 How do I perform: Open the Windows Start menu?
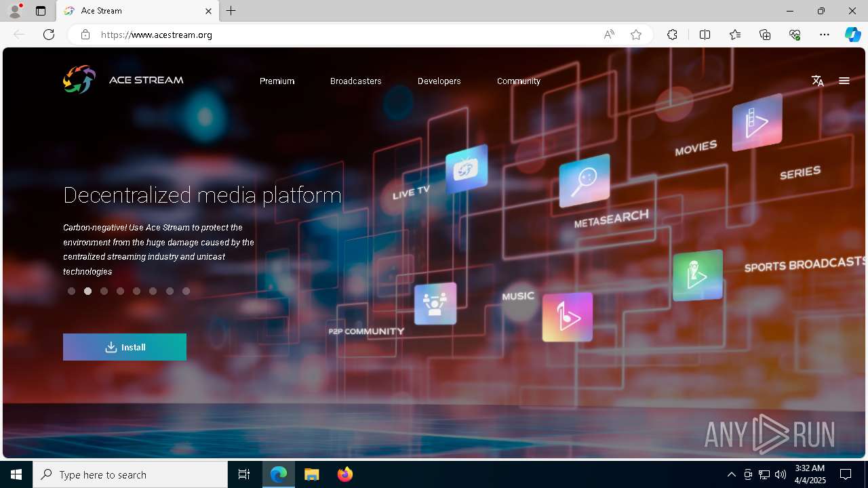[x=16, y=474]
